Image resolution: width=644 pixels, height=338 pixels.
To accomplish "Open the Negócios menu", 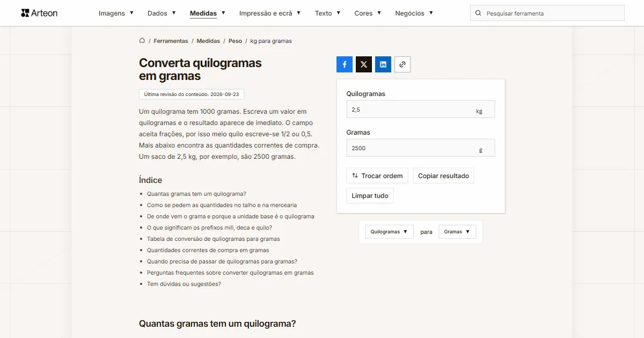I will [x=414, y=13].
